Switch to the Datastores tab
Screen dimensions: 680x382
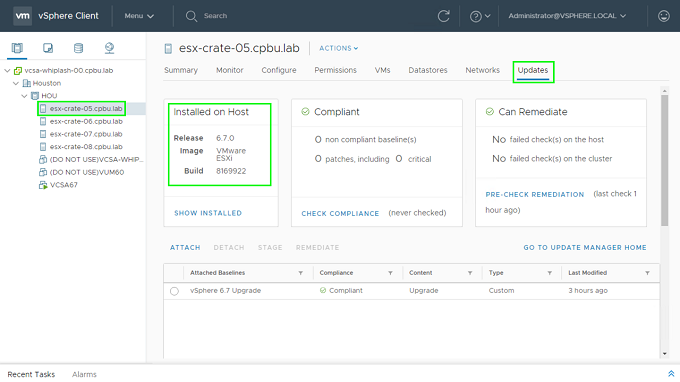(428, 70)
